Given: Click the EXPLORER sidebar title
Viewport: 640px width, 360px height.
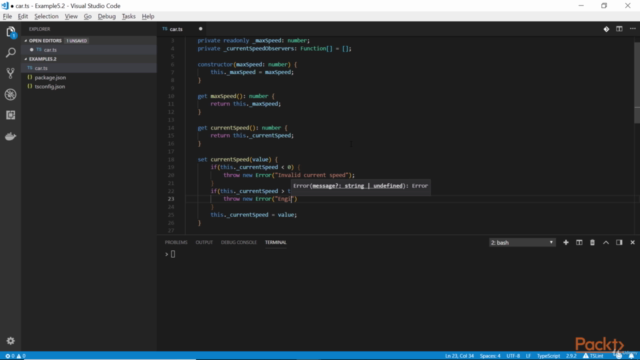Looking at the screenshot, I should click(x=40, y=29).
